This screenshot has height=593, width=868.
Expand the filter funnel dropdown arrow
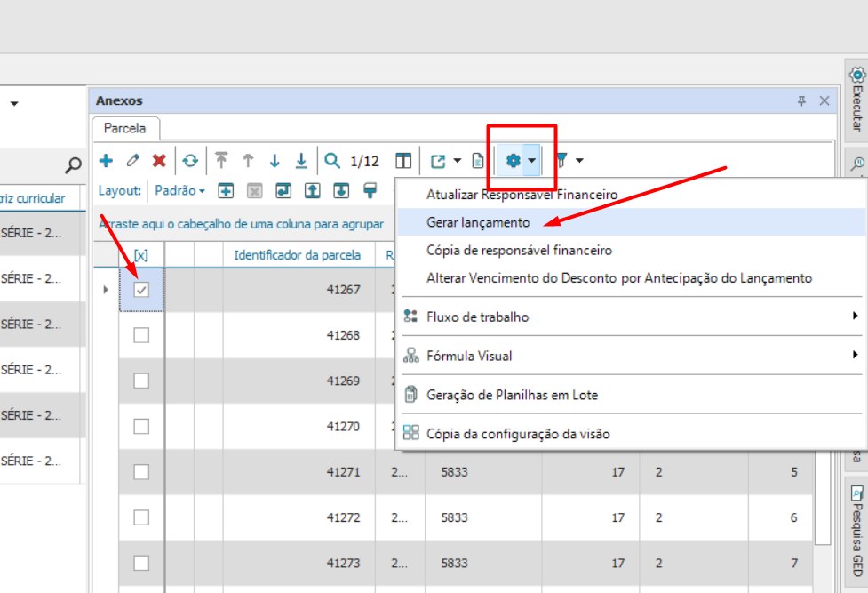pos(580,161)
